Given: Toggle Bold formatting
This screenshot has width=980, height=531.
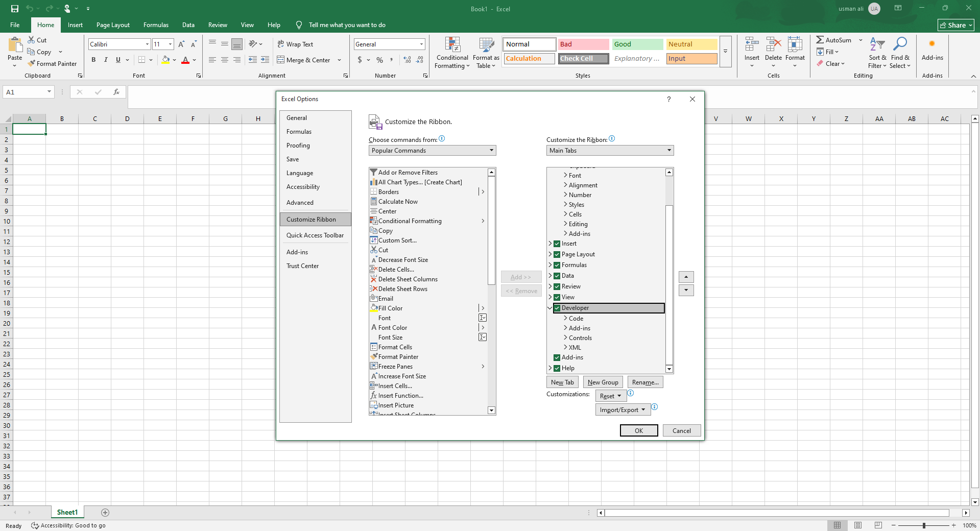Looking at the screenshot, I should point(93,60).
